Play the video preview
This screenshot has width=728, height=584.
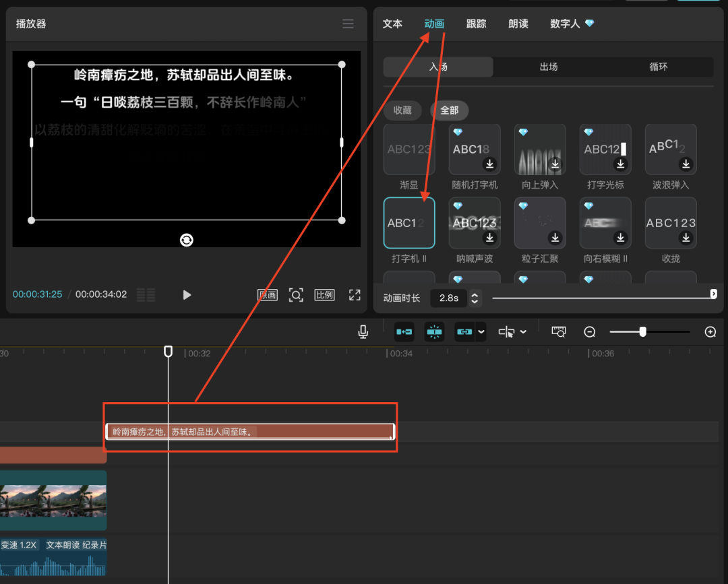tap(187, 295)
